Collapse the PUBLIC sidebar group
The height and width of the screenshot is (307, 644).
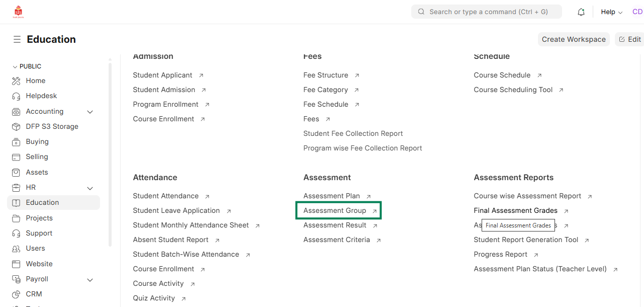15,66
